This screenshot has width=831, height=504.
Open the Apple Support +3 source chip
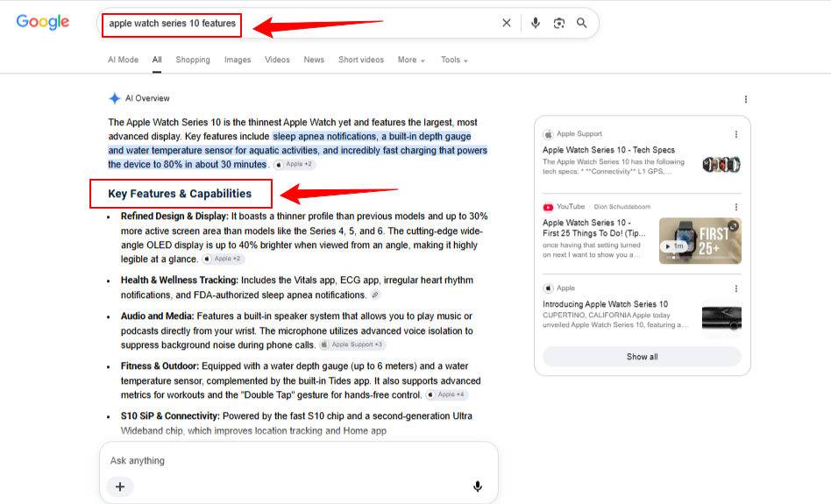click(352, 345)
